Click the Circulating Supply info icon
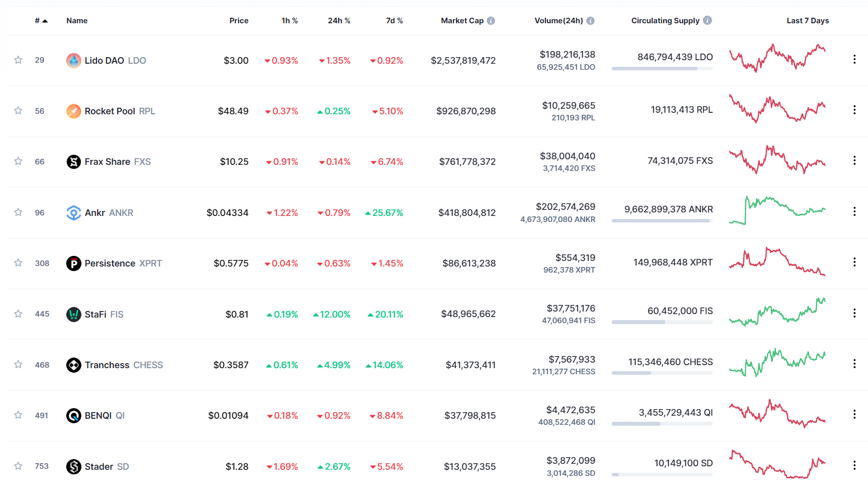868x487 pixels. tap(707, 20)
